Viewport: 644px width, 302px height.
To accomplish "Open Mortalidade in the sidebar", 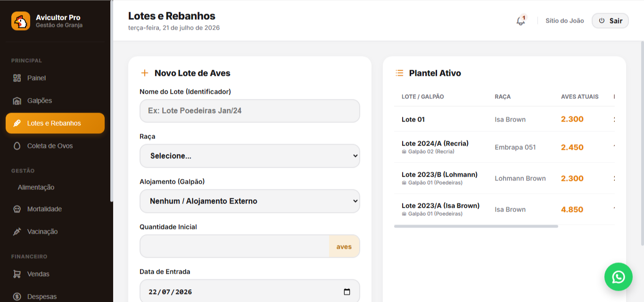I will pyautogui.click(x=55, y=209).
